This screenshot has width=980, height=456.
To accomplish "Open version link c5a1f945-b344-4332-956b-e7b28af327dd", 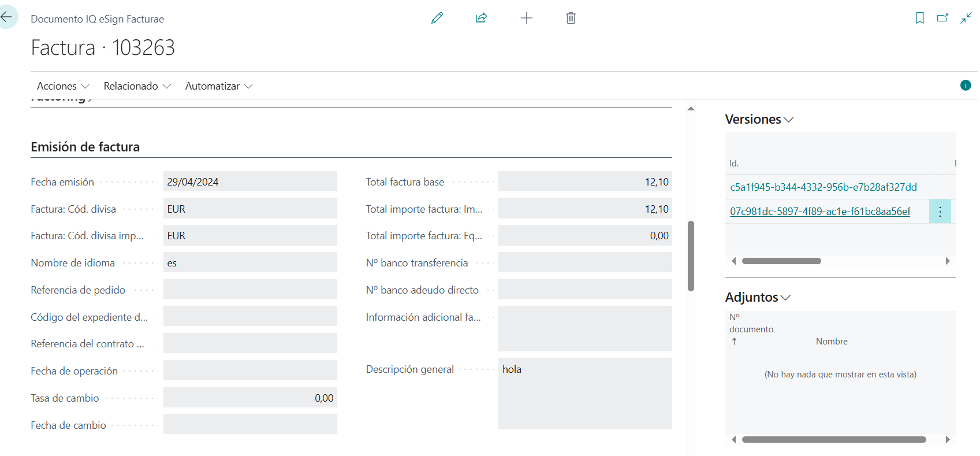I will point(823,187).
